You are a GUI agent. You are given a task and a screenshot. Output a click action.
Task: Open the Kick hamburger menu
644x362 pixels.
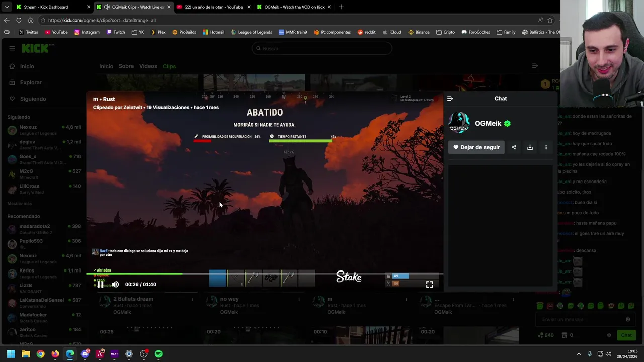[12, 48]
